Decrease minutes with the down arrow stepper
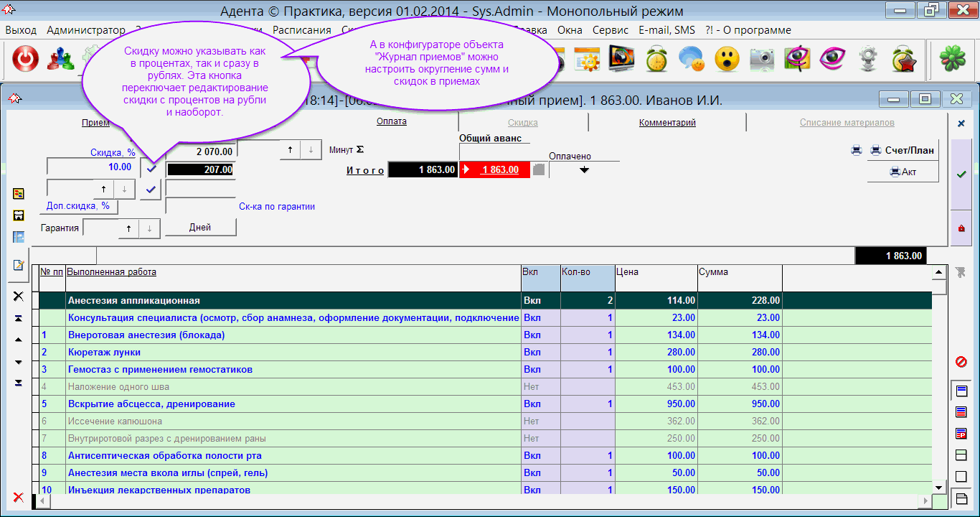Image resolution: width=980 pixels, height=517 pixels. [x=310, y=149]
